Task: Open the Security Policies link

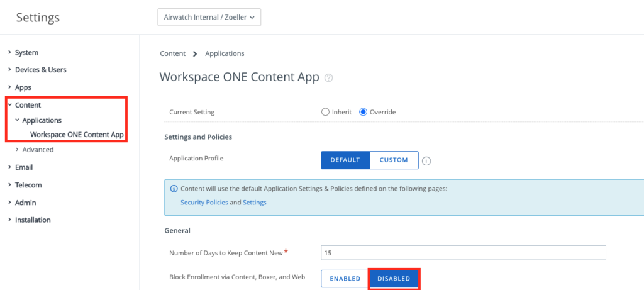Action: tap(204, 203)
